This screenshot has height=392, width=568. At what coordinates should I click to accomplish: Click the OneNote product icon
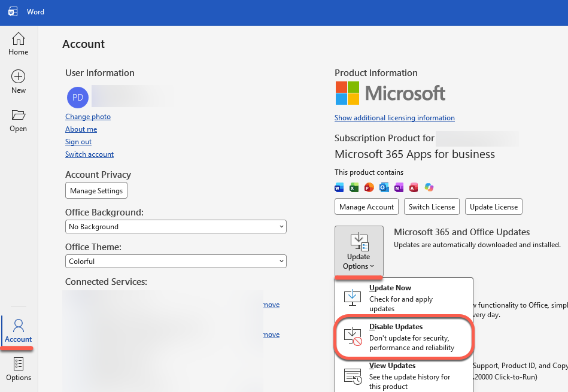tap(399, 187)
